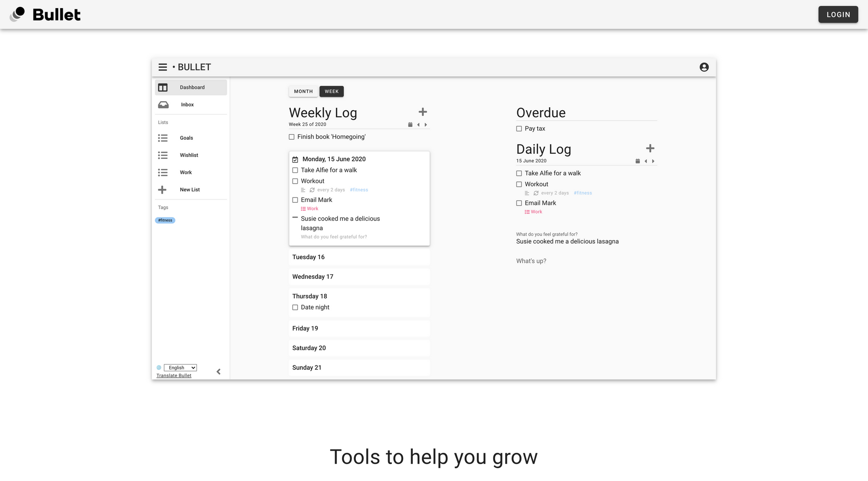Open Daily Log calendar picker icon
This screenshot has width=868, height=481.
click(638, 161)
